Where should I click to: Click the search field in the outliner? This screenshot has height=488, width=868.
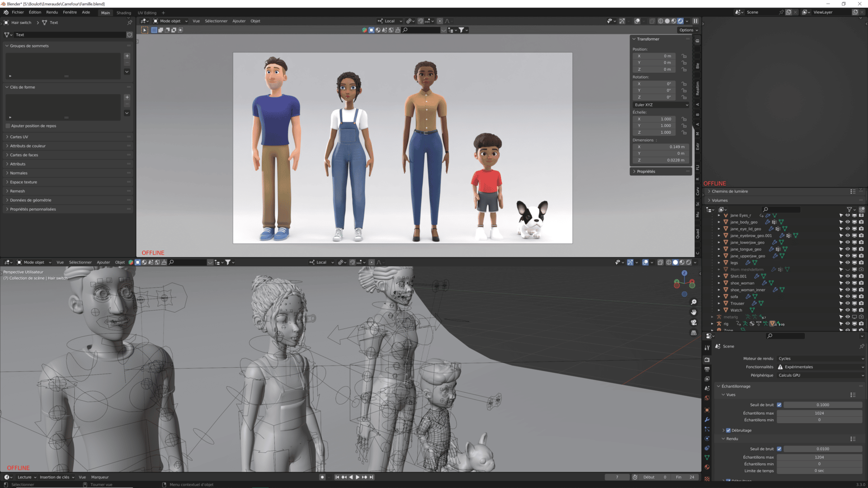781,209
